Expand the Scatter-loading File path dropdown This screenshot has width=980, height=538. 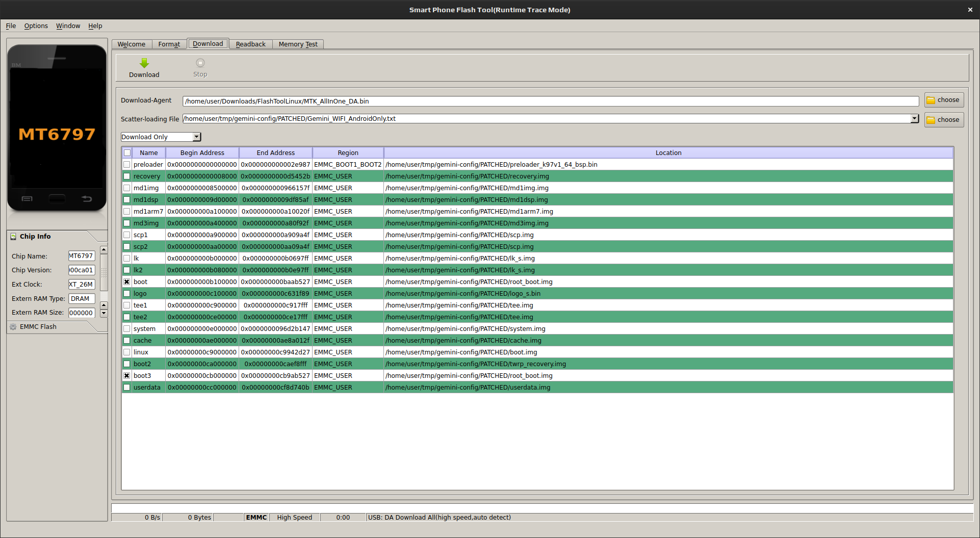tap(914, 119)
